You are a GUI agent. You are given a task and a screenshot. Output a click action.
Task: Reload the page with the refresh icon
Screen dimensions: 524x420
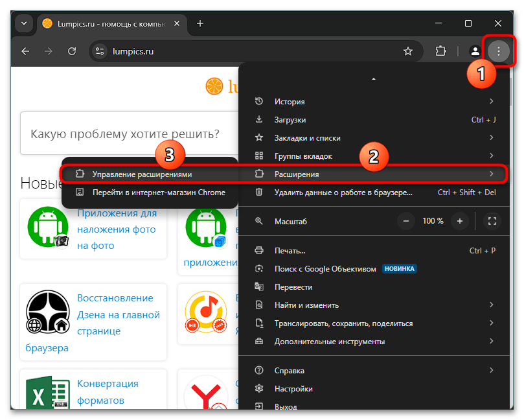pos(72,51)
